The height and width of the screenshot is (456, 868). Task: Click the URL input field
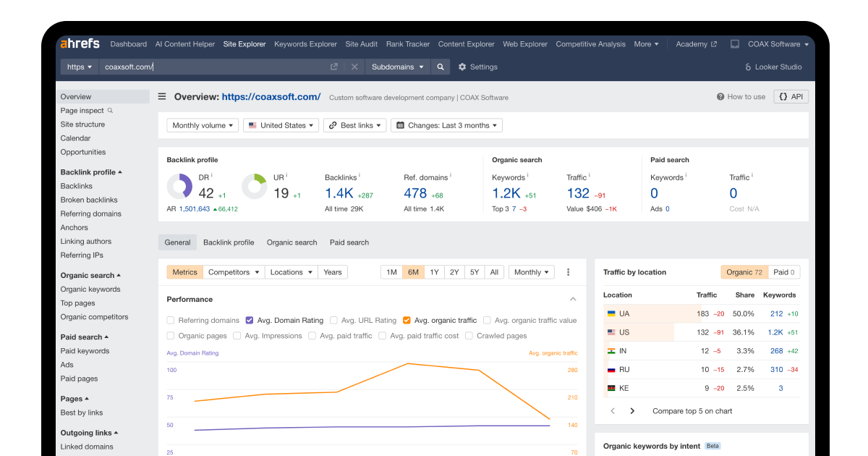[x=213, y=67]
